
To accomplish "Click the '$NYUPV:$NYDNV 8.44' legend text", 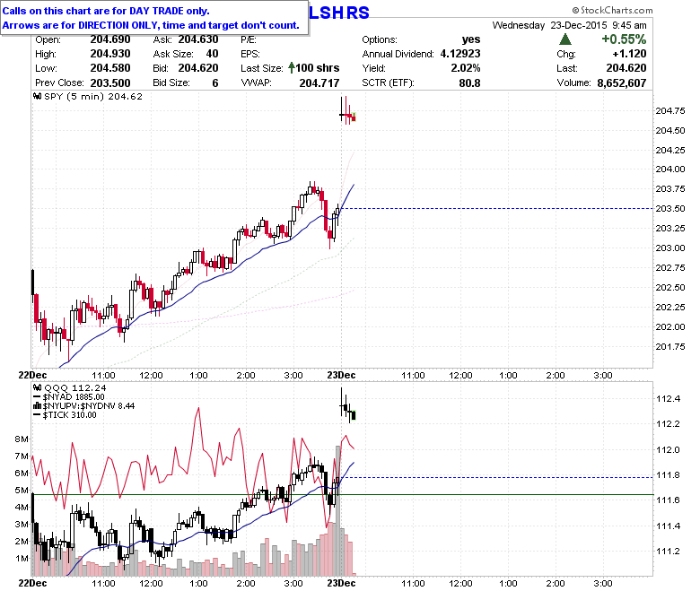I will point(89,406).
